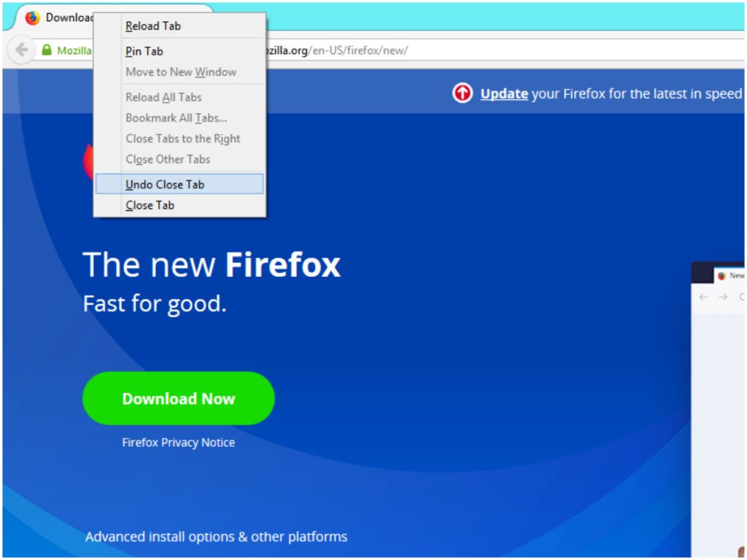The width and height of the screenshot is (747, 560).
Task: Choose Pin Tab in the context menu
Action: (x=179, y=51)
